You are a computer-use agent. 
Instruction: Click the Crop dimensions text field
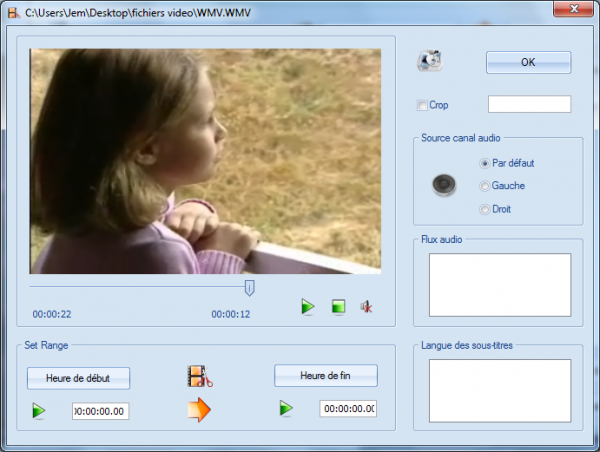[530, 104]
